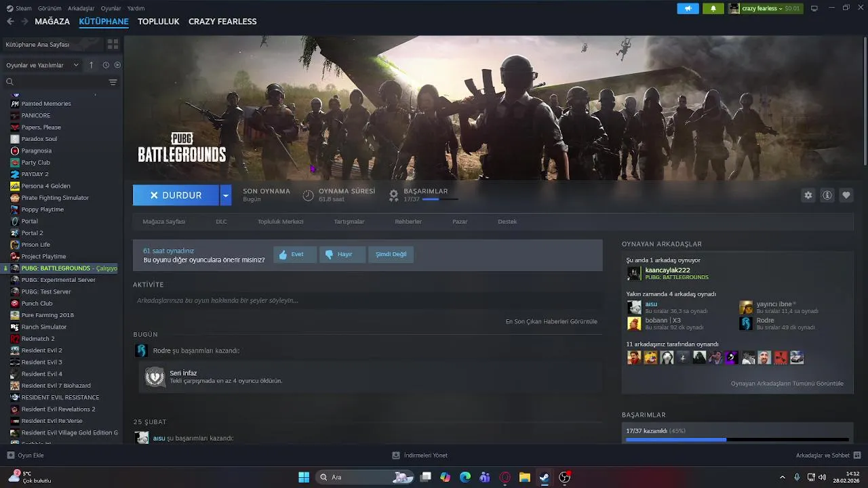Open Microsoft Edge from the taskbar
Screen dimensions: 868x488
point(465,477)
